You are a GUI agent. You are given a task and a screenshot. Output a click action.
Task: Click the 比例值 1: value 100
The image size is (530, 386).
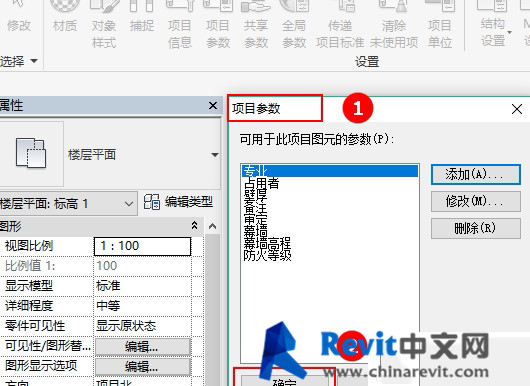pyautogui.click(x=142, y=266)
